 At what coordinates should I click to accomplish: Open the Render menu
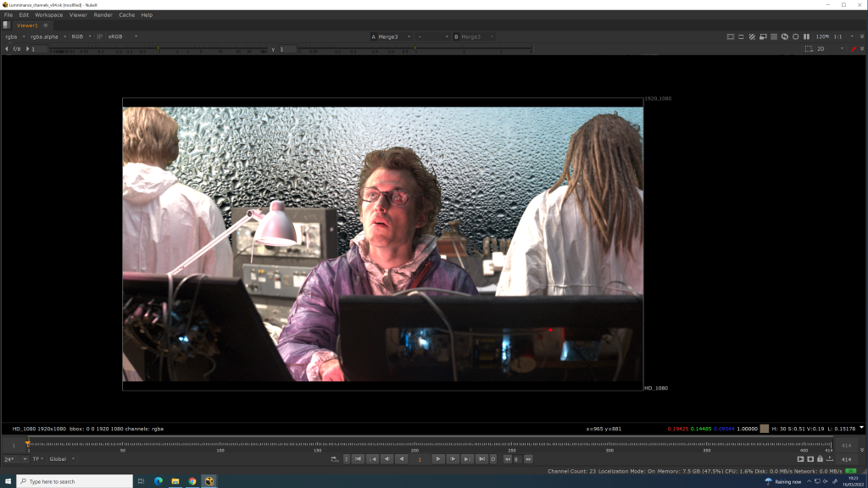[103, 15]
